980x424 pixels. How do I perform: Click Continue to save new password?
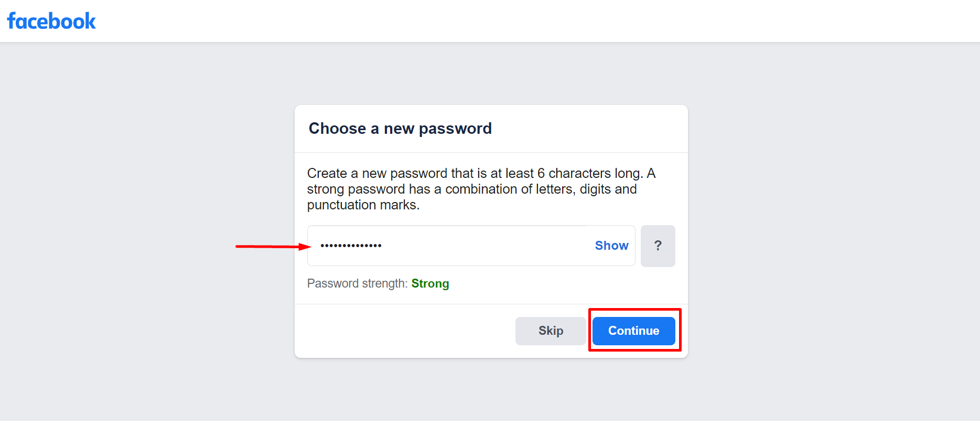coord(633,331)
